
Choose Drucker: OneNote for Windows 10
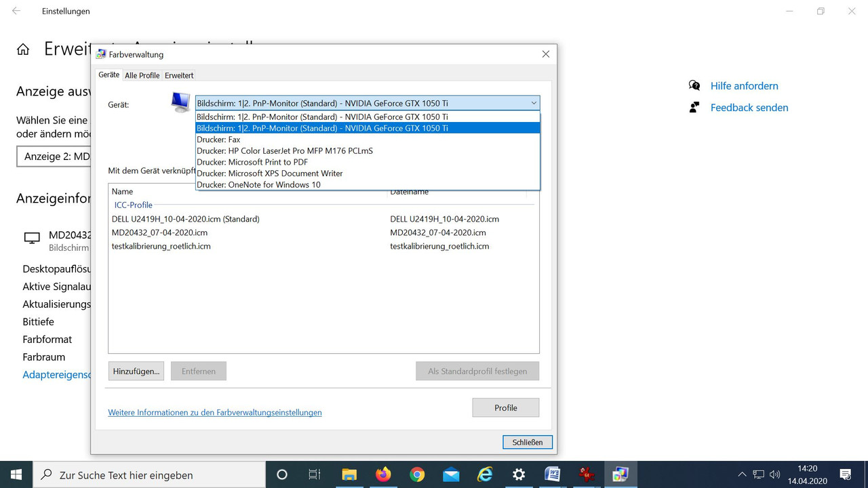[x=368, y=184]
